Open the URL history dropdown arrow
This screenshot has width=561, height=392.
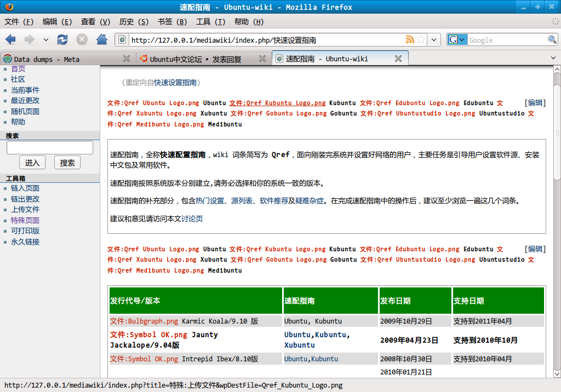[x=434, y=40]
